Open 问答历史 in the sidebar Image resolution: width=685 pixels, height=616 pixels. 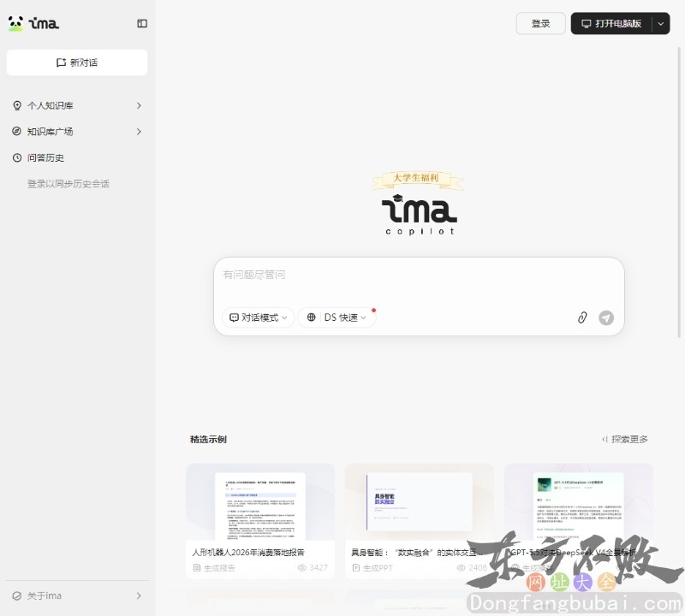(77, 157)
